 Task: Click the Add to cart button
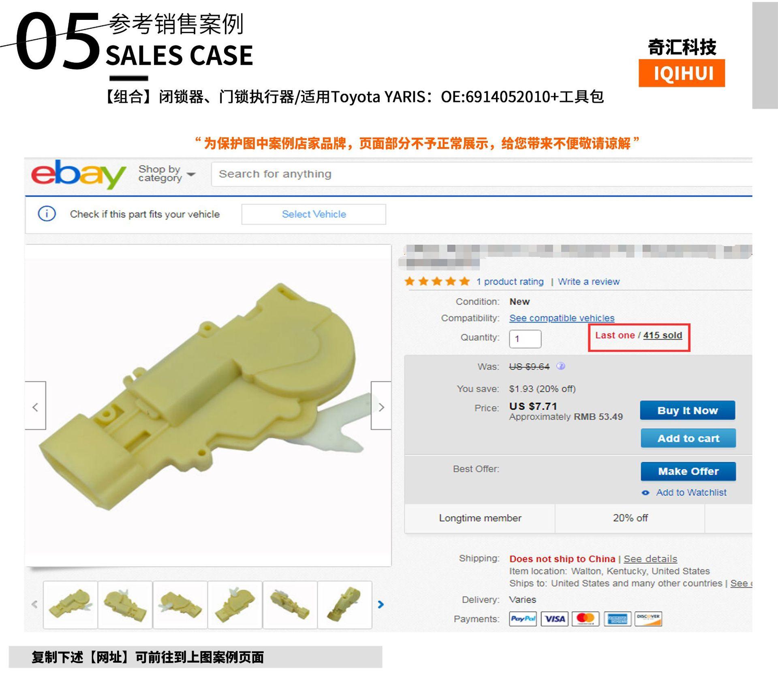(x=688, y=438)
